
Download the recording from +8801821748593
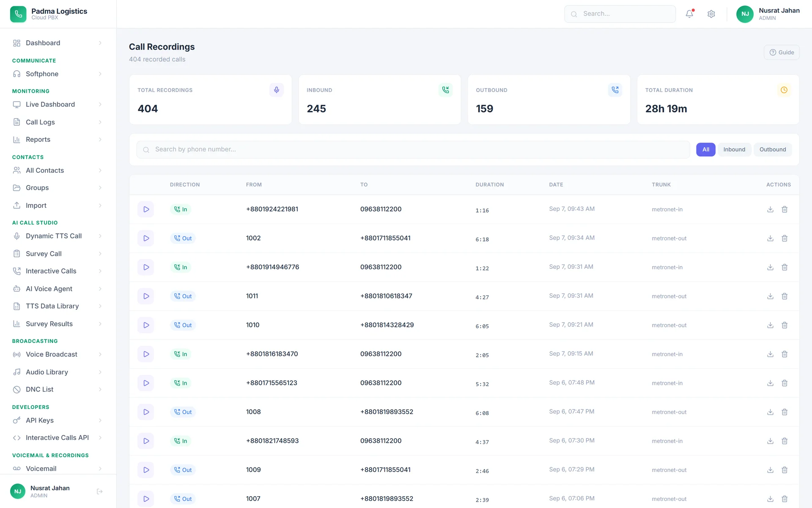pyautogui.click(x=770, y=441)
